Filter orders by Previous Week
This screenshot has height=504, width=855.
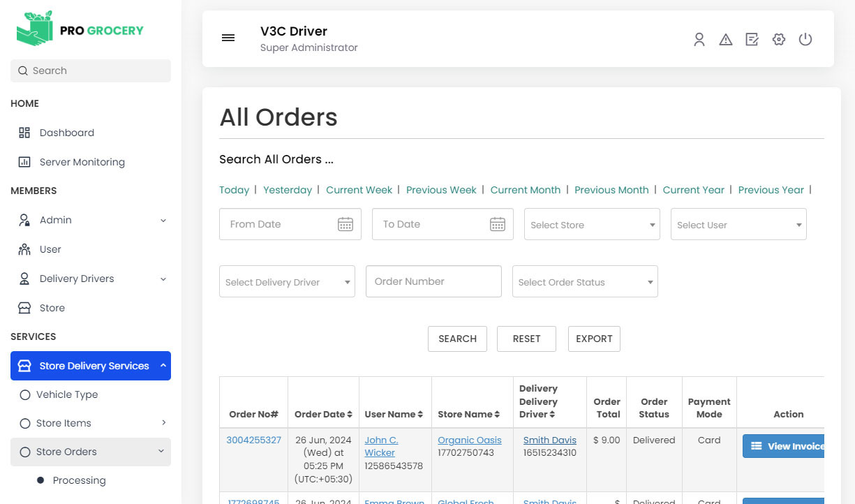(441, 190)
